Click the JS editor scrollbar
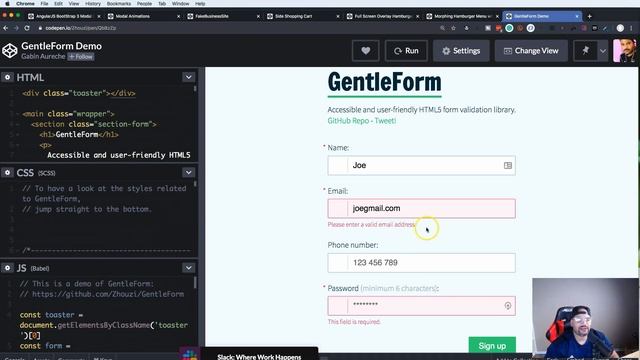This screenshot has width=640, height=360. (195, 282)
